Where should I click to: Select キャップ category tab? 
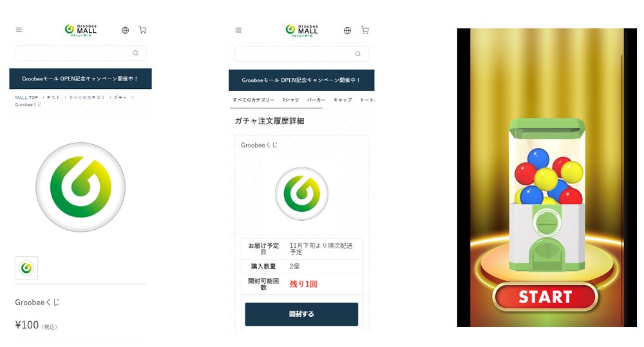(343, 100)
